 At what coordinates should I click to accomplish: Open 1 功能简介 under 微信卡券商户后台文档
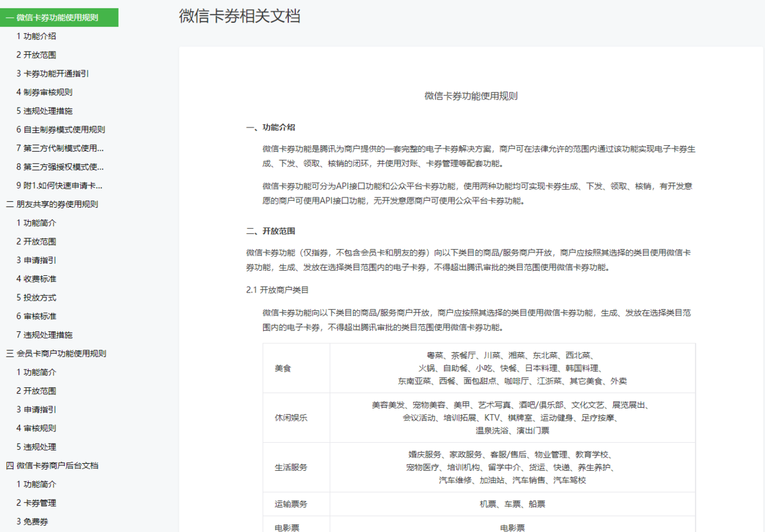pos(36,484)
